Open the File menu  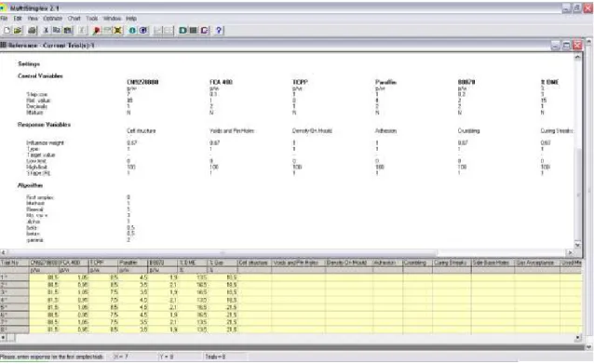point(4,19)
